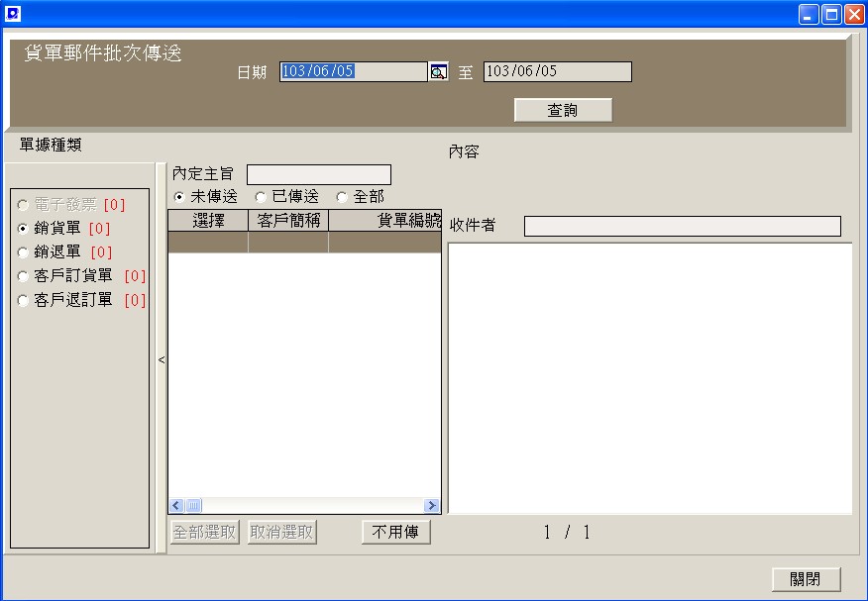Image resolution: width=868 pixels, height=601 pixels.
Task: Click the 查詢 query button
Action: [563, 110]
